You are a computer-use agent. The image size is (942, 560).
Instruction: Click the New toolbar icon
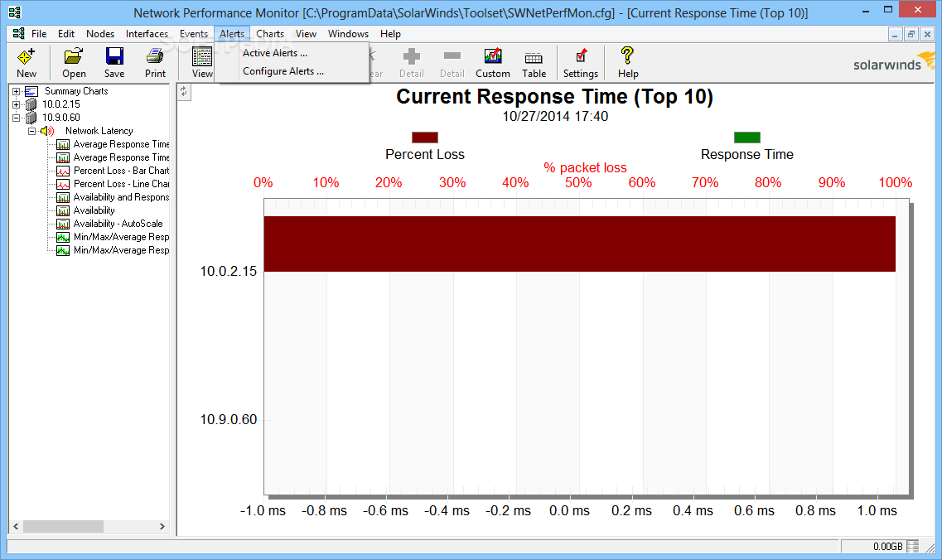[x=27, y=57]
